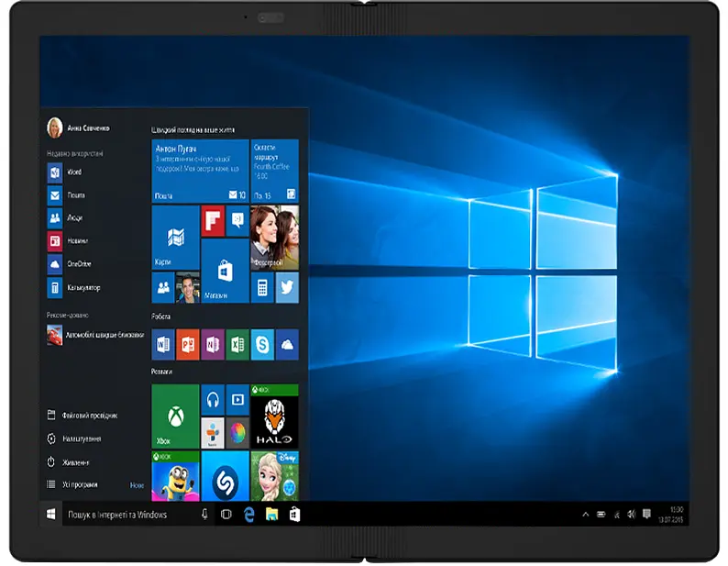The width and height of the screenshot is (728, 566).
Task: Open the recommended cars game suggestion
Action: point(95,335)
